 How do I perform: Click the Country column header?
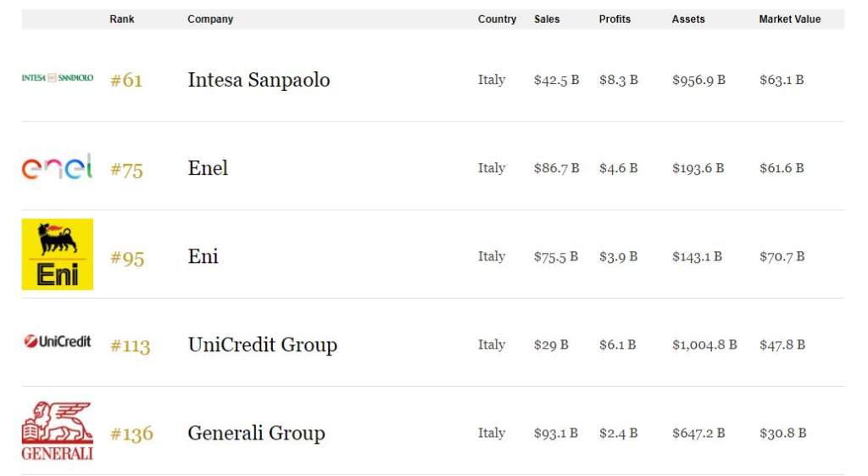497,19
